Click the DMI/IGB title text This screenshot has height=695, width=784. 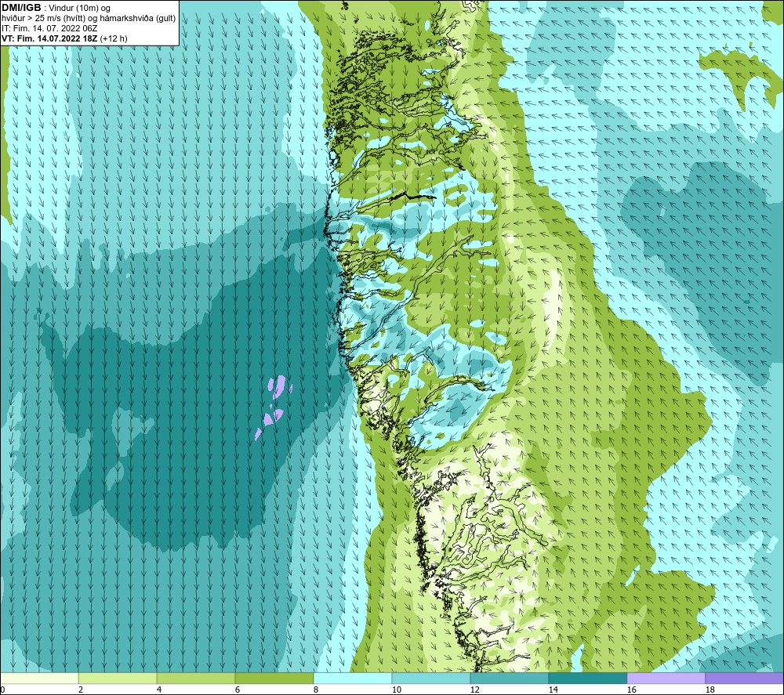pos(21,8)
